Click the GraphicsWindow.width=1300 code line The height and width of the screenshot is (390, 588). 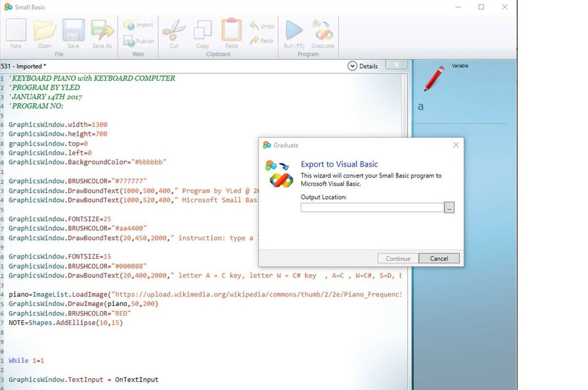(58, 125)
